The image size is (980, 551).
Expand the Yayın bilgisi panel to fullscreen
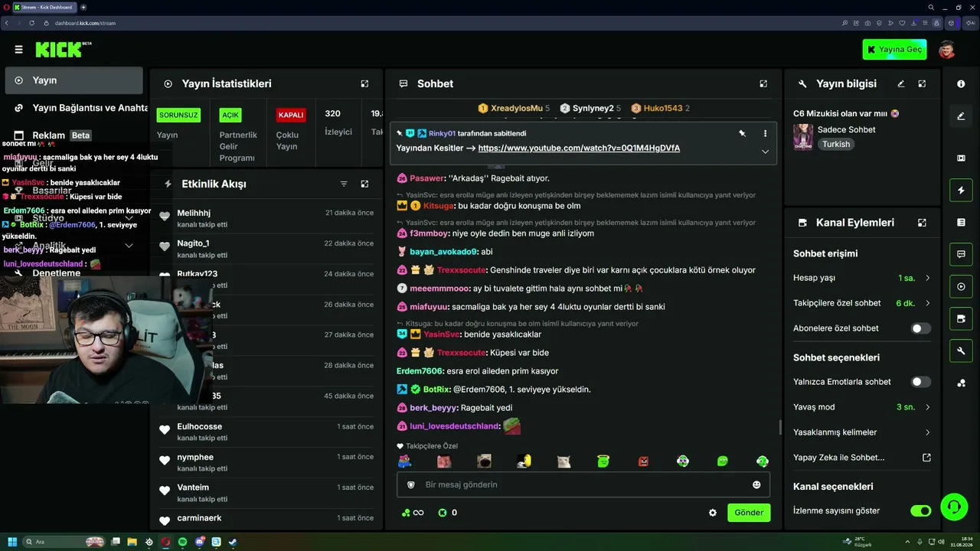922,83
